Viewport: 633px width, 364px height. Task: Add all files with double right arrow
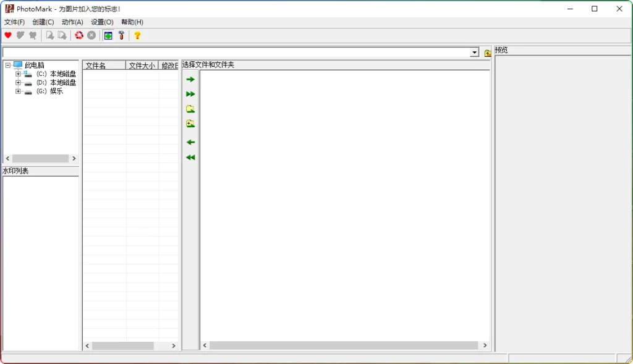click(190, 95)
